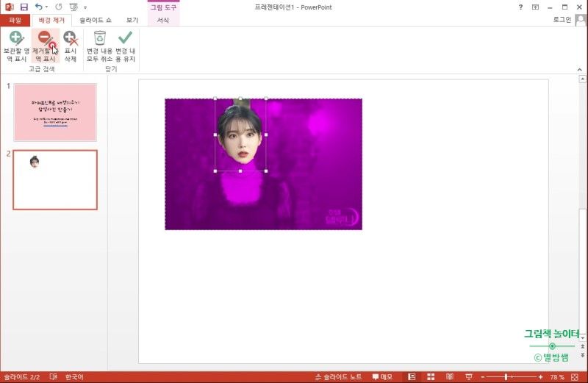Open the 서식 (Format) tab
This screenshot has width=588, height=383.
click(x=163, y=21)
